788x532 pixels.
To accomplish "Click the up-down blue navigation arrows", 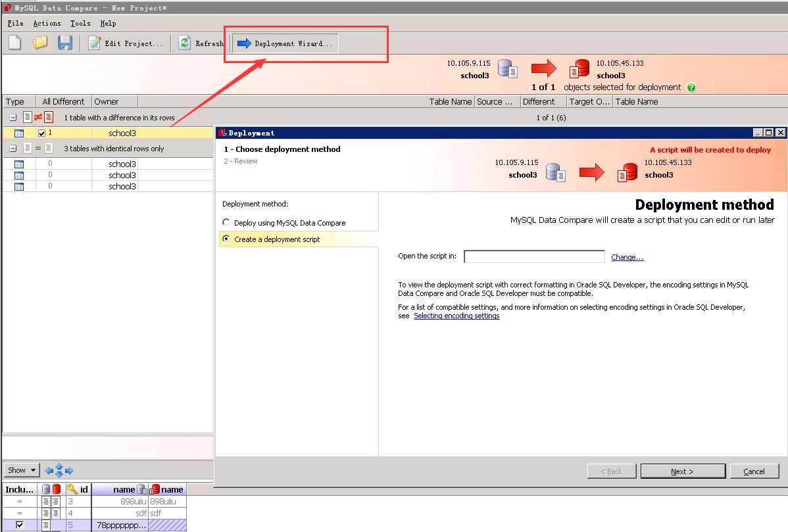I will 59,470.
